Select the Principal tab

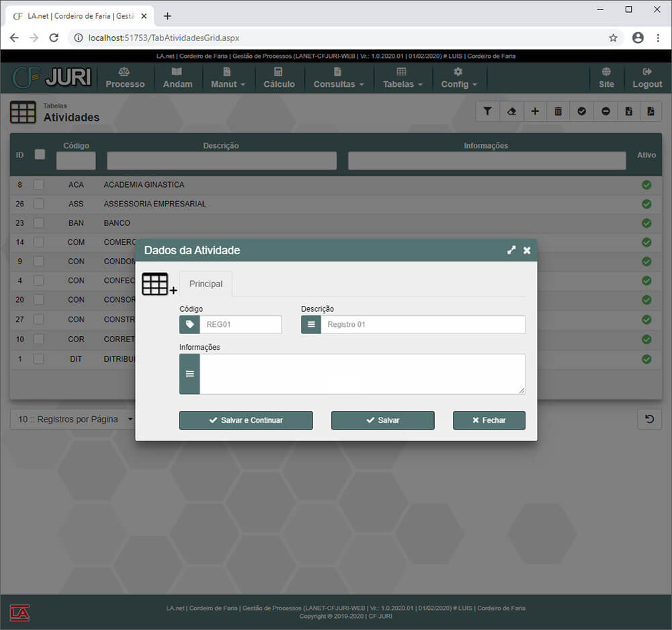[206, 284]
